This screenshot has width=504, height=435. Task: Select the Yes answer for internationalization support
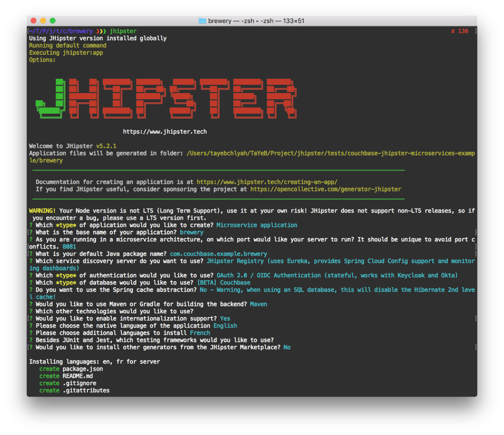(225, 318)
